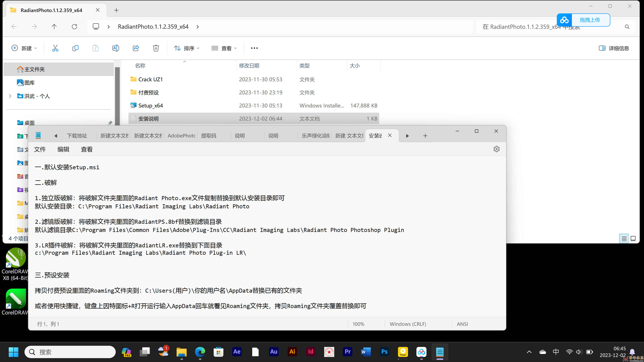Open Photoshop from the taskbar

point(385,352)
